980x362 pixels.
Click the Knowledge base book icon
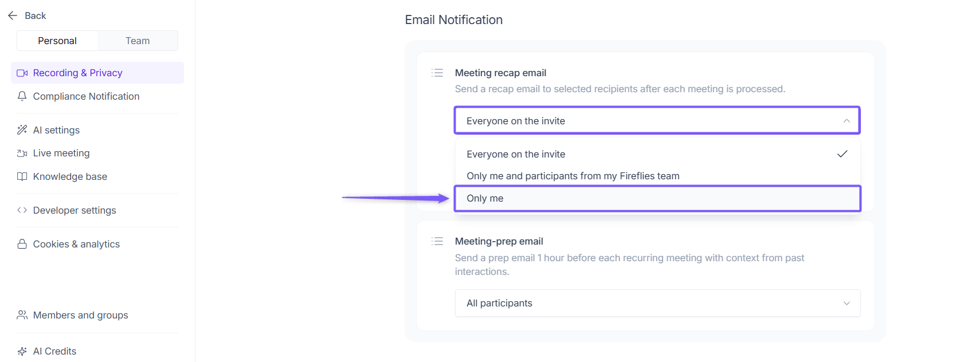point(22,176)
